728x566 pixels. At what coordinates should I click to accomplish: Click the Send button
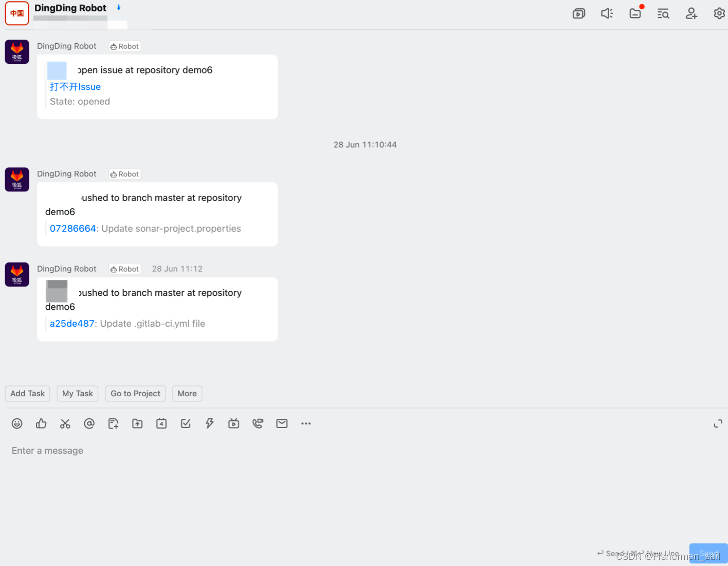click(708, 554)
